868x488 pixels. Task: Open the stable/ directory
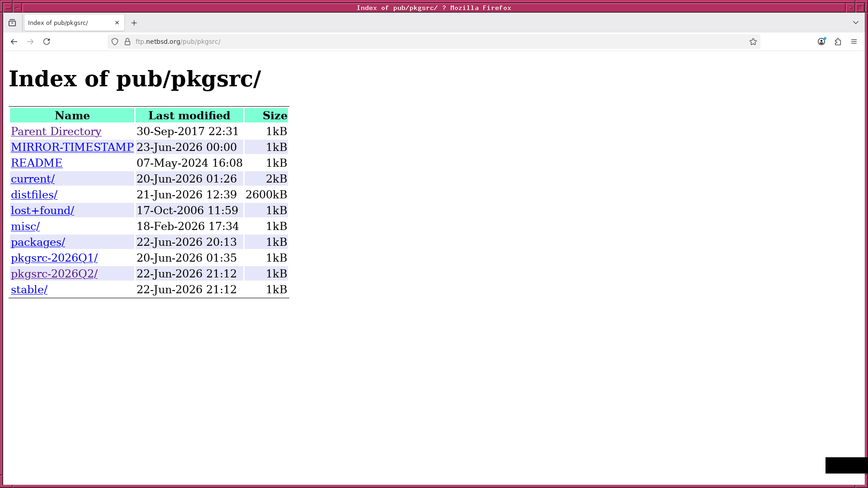[29, 290]
